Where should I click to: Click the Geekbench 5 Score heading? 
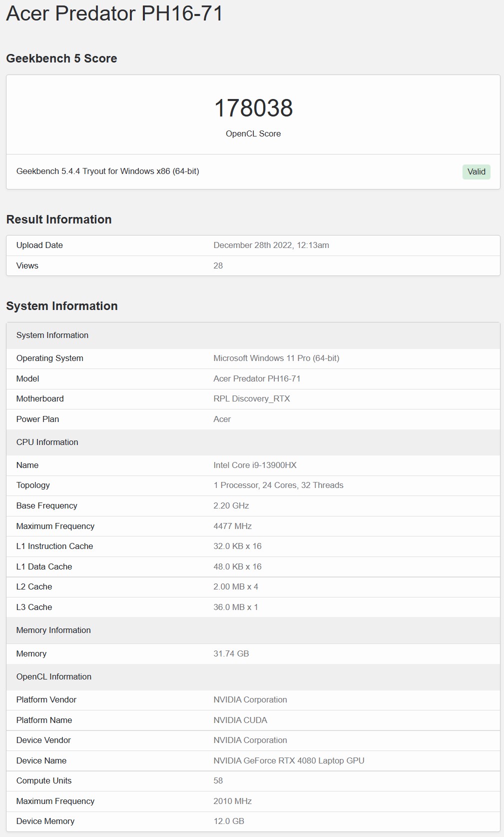[61, 58]
